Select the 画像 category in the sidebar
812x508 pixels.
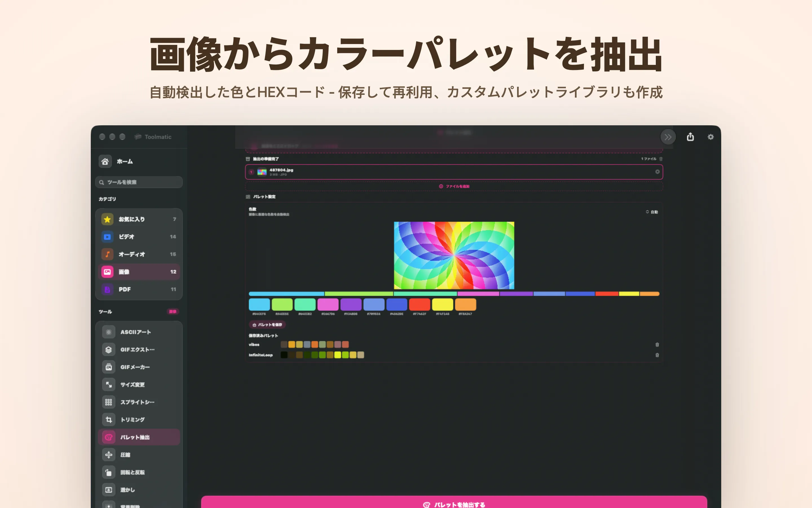(x=139, y=272)
